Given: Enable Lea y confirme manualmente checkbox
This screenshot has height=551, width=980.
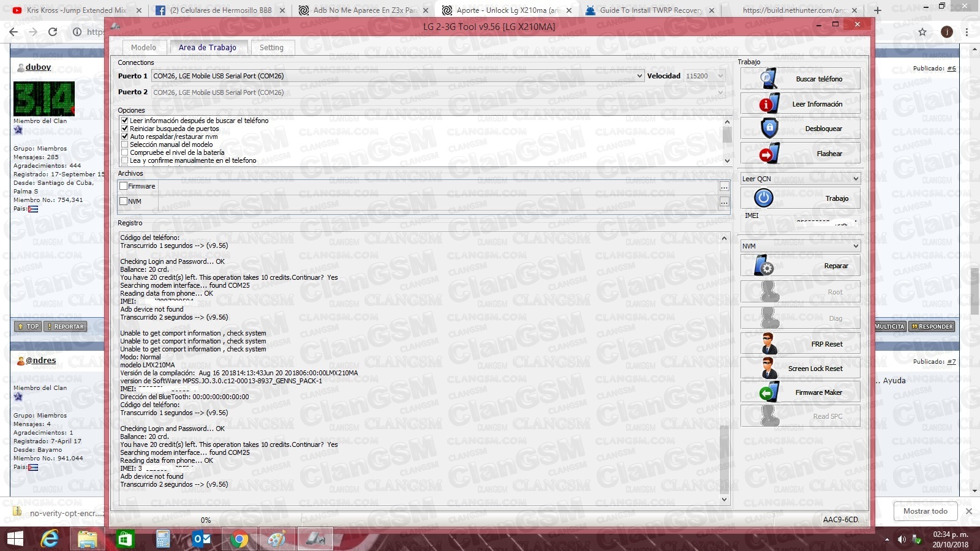Looking at the screenshot, I should point(125,160).
